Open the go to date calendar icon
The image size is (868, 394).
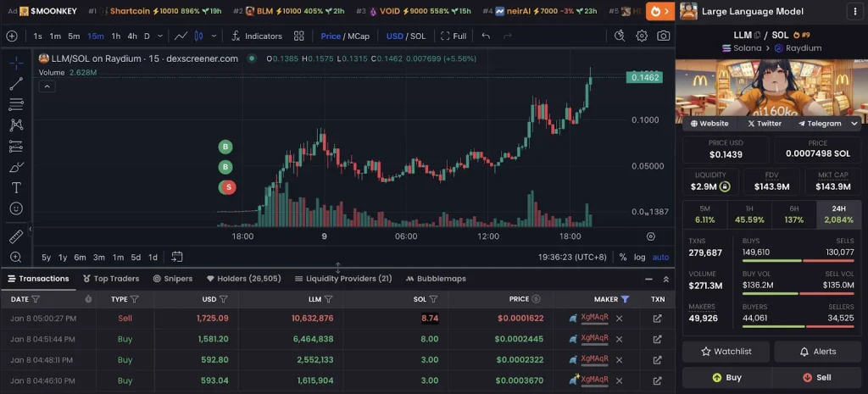[x=176, y=257]
